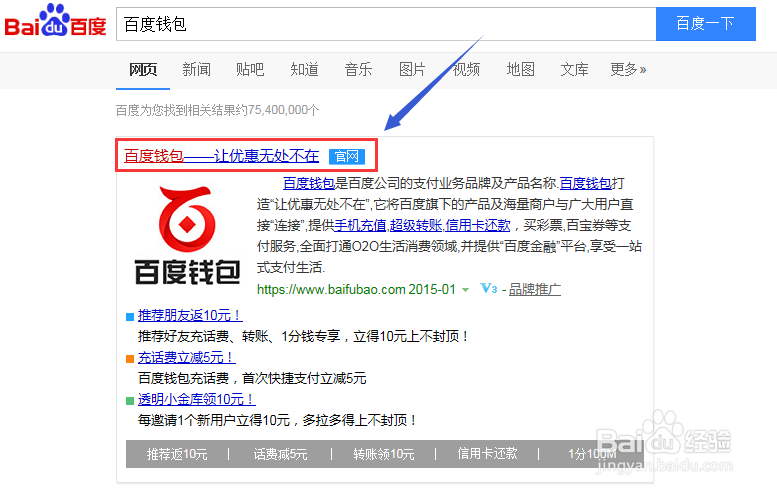Open the 文库 tab

[574, 69]
